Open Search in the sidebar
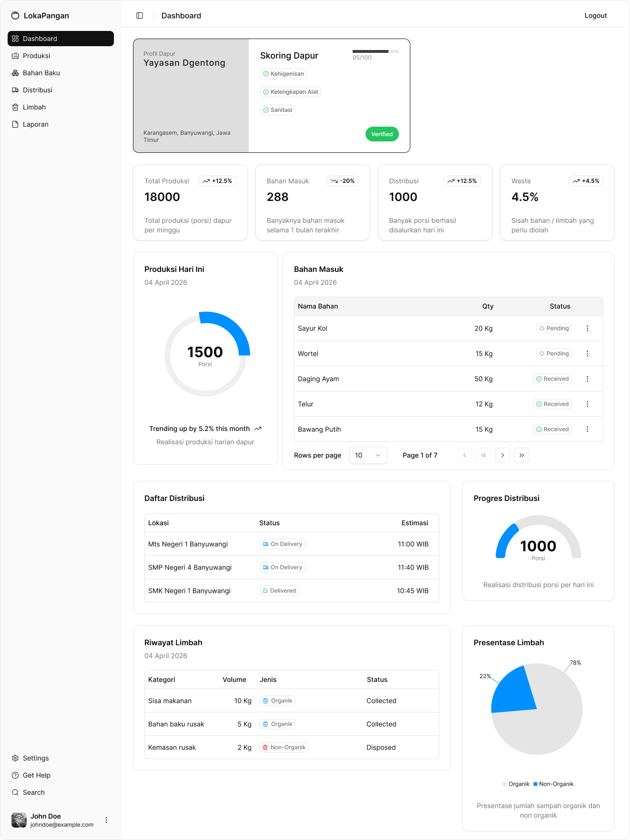630x840 pixels. [61, 792]
